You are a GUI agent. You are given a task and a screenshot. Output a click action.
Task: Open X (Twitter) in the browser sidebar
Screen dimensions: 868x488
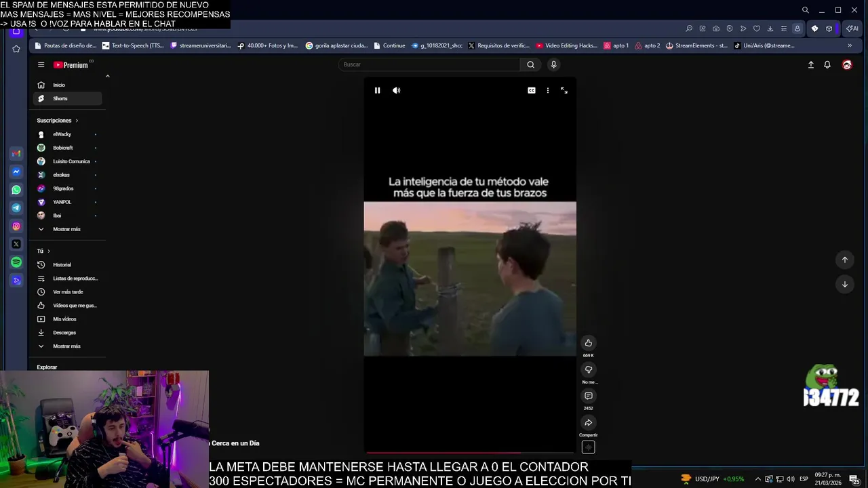16,244
